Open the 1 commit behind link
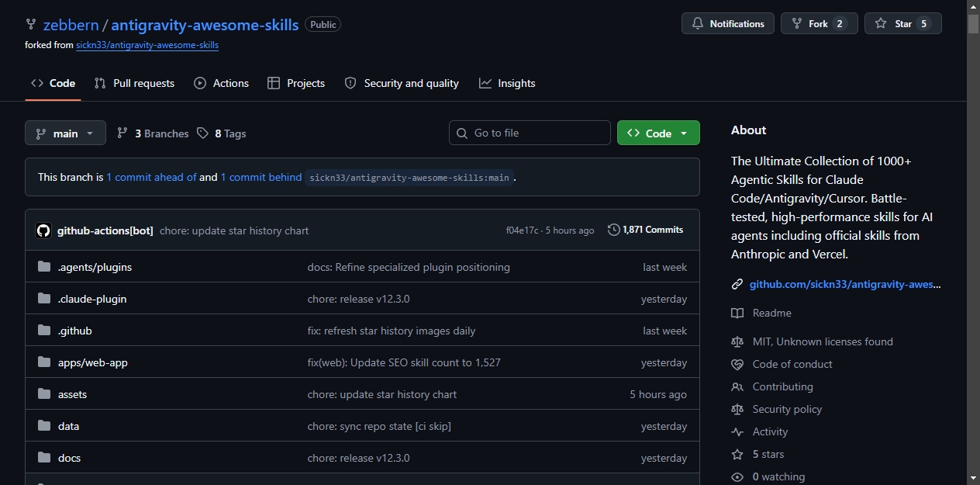The height and width of the screenshot is (485, 980). (x=261, y=177)
